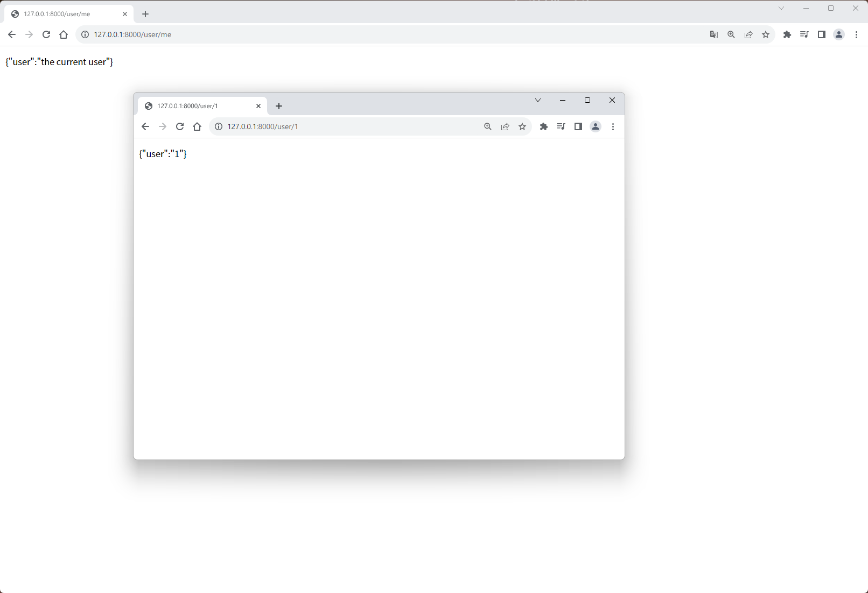Go forward in the /user/me window

29,34
